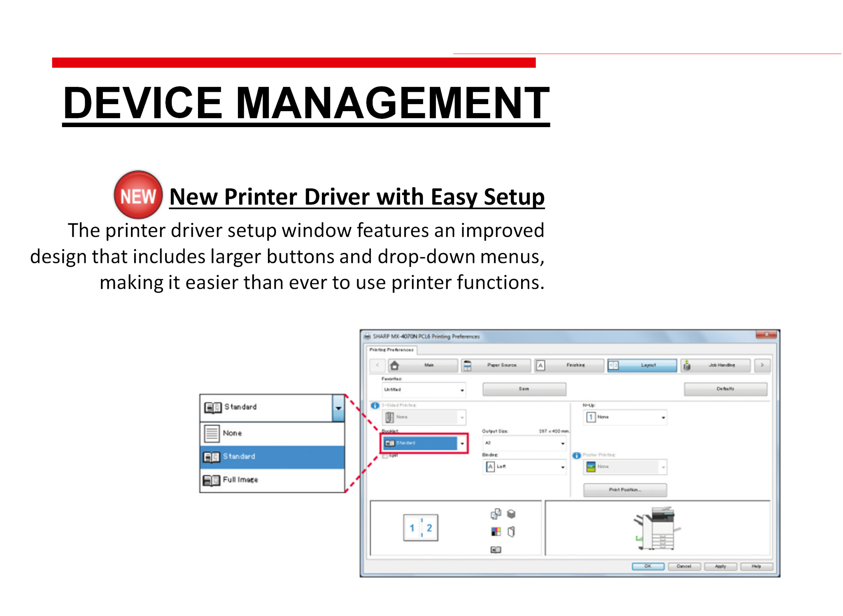843x616 pixels.
Task: Click the 3D box status icon
Action: [x=511, y=514]
